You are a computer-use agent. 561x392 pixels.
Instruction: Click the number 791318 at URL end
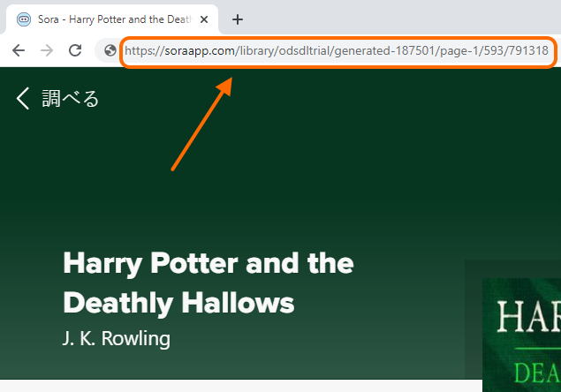click(x=527, y=50)
